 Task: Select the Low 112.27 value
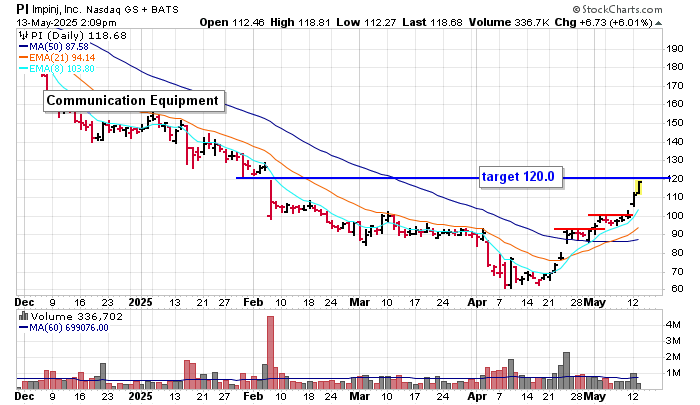pos(366,22)
